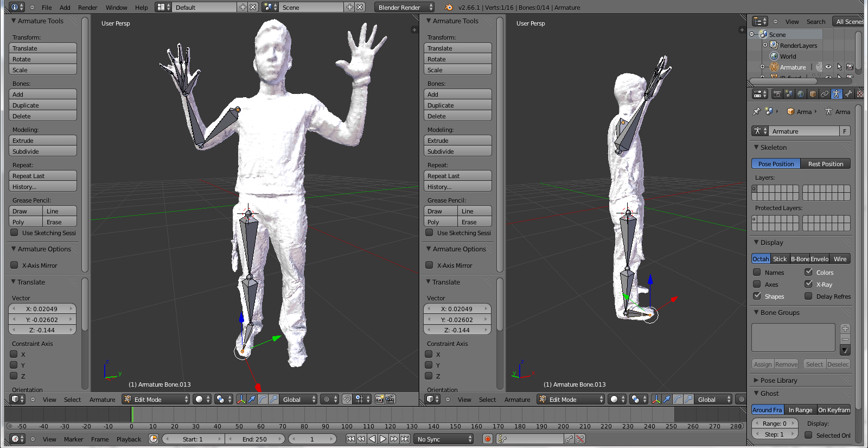This screenshot has height=448, width=868.
Task: Click Duplicate in the right tool panel
Action: click(x=457, y=105)
